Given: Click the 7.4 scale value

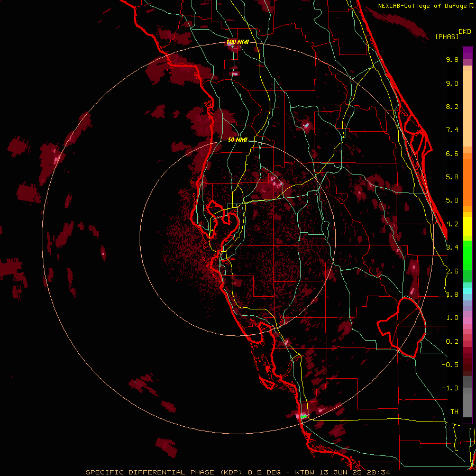Looking at the screenshot, I should (x=452, y=130).
